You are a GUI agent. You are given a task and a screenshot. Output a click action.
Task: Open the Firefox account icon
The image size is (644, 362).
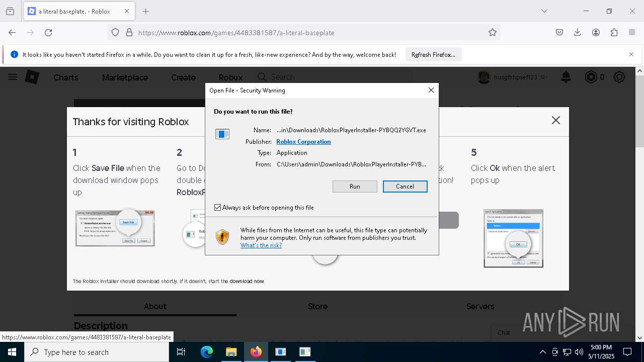point(596,33)
